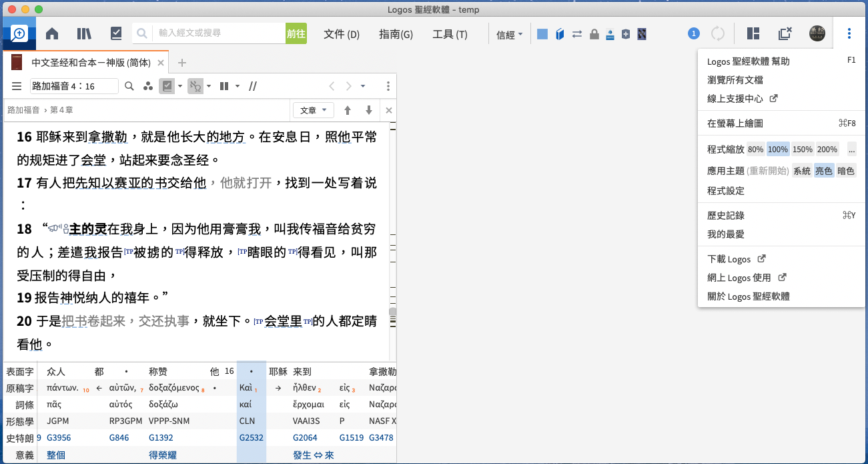This screenshot has width=868, height=464.
Task: Expand the interlinear pane options arrow
Action: [180, 86]
